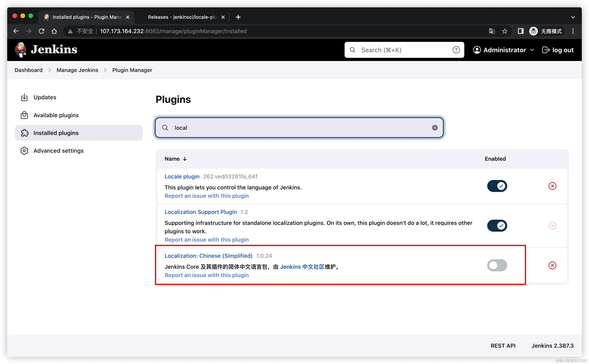Click the Advanced settings gear icon
The image size is (589, 364).
(x=24, y=151)
